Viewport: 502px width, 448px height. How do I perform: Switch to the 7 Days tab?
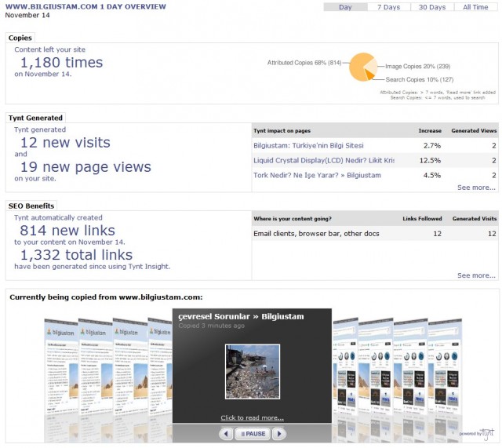coord(389,7)
